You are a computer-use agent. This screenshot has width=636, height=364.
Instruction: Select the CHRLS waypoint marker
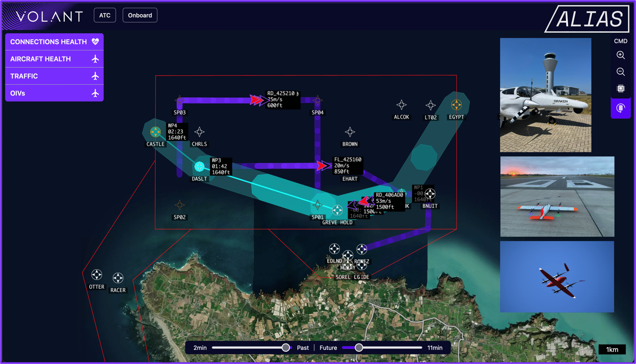tap(199, 132)
